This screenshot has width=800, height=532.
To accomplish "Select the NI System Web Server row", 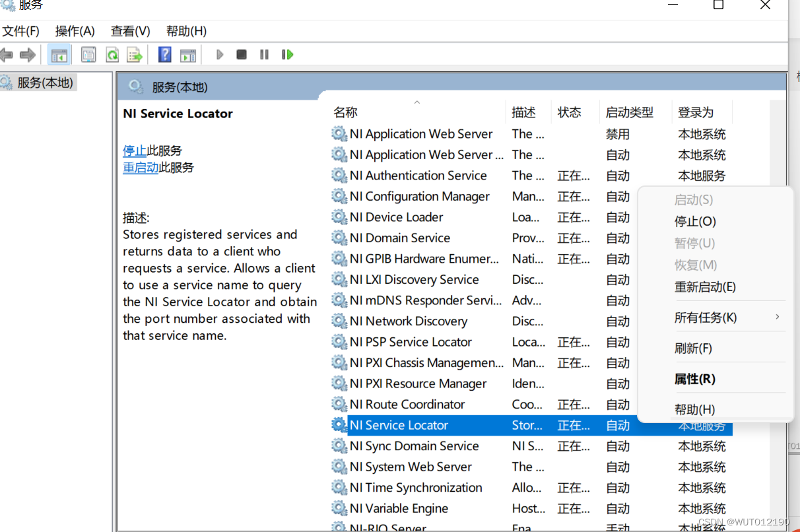I will [x=531, y=467].
